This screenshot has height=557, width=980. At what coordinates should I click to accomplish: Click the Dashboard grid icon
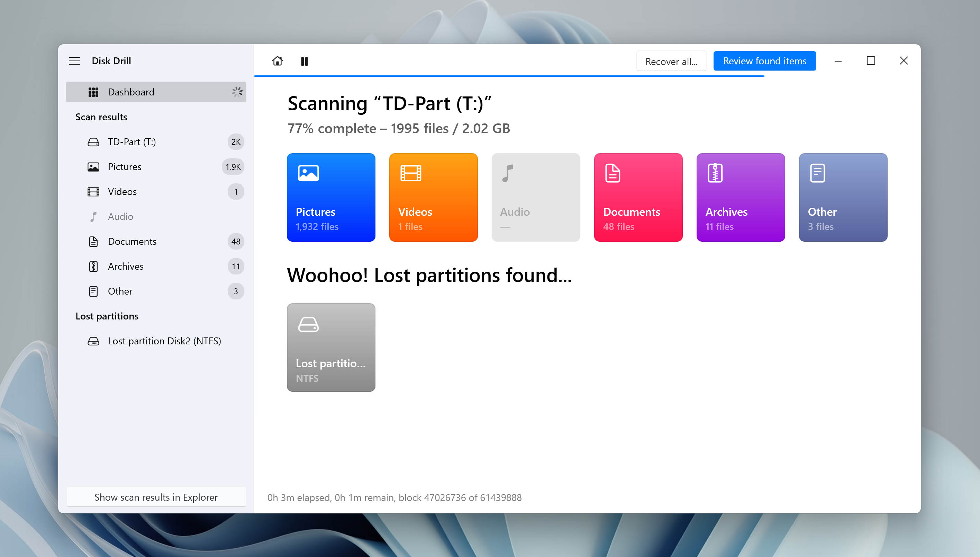tap(93, 92)
